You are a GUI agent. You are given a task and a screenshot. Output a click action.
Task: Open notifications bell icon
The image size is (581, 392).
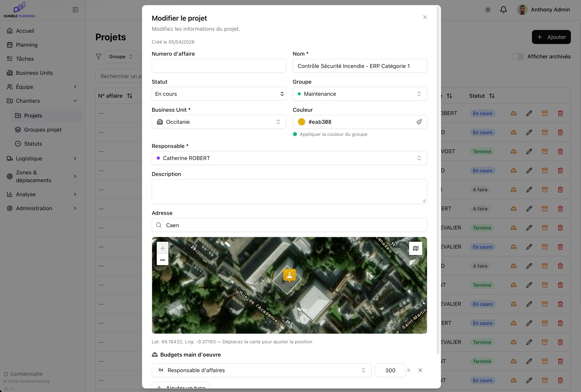click(503, 10)
